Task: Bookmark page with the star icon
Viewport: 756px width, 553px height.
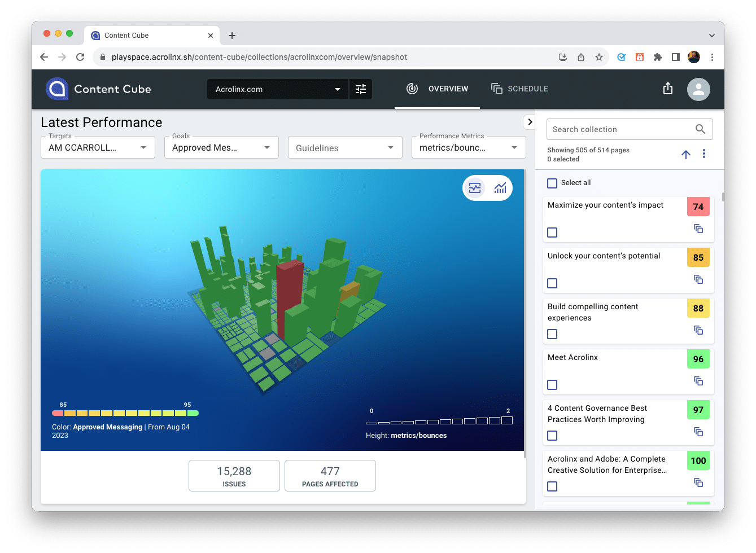Action: 599,57
